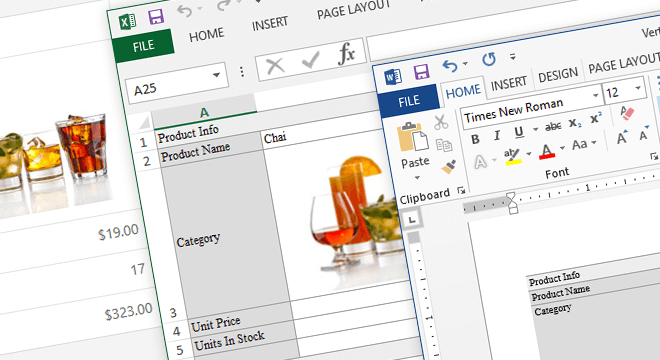Expand the A25 Name Box dropdown
660x360 pixels.
tap(216, 75)
